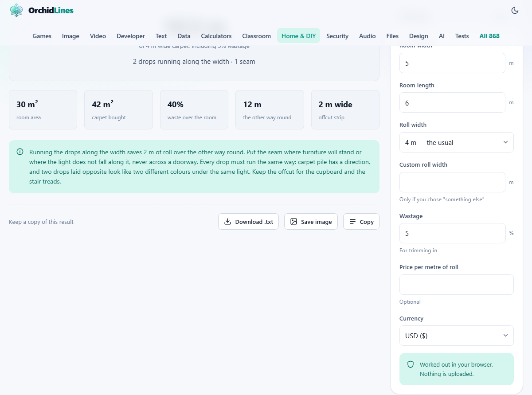Open the Text category

click(161, 36)
